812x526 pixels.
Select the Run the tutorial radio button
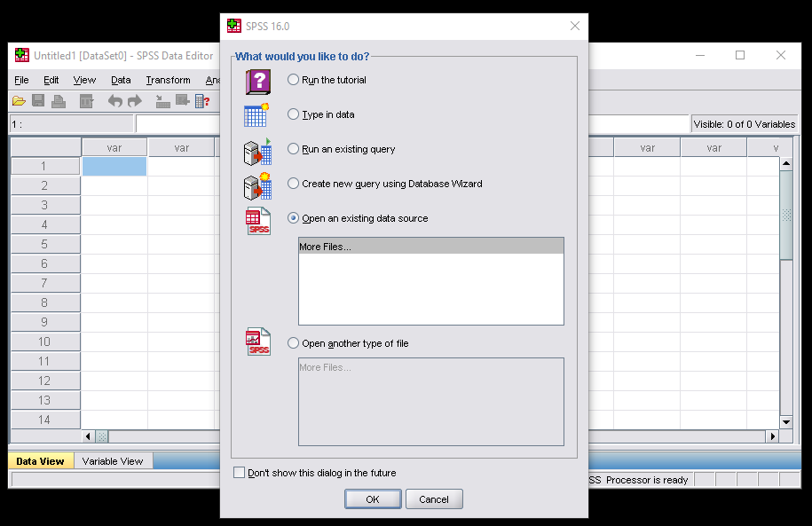coord(294,80)
